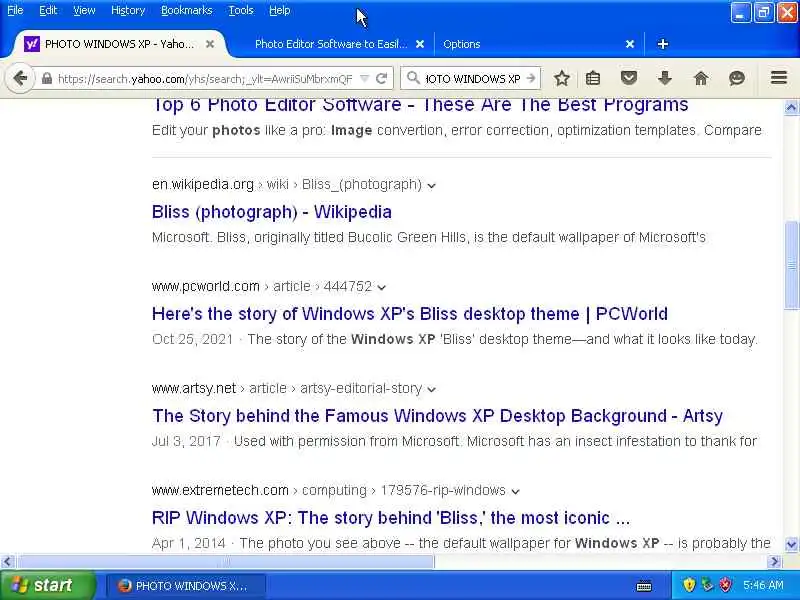Click the address bar URL field
800x600 pixels.
tap(205, 79)
